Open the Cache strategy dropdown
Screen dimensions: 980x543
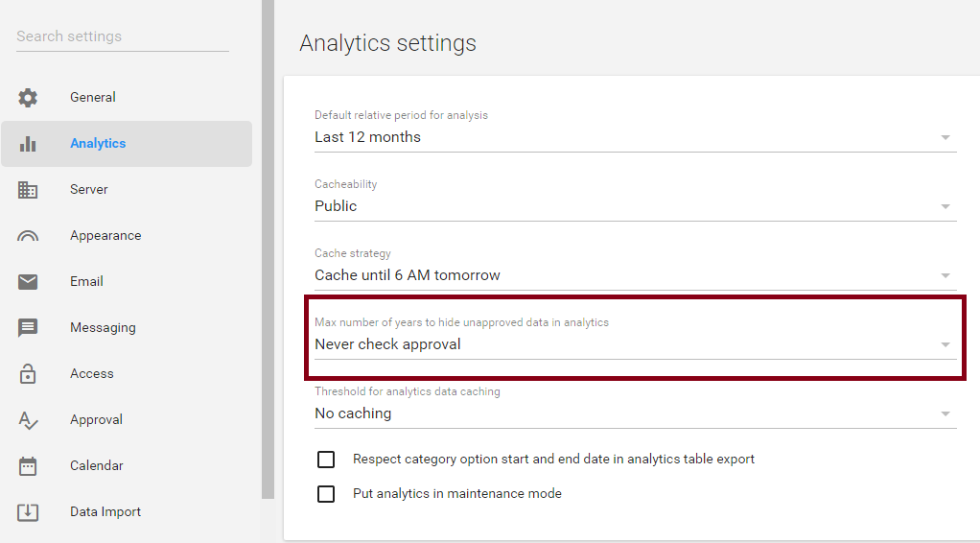pyautogui.click(x=635, y=275)
